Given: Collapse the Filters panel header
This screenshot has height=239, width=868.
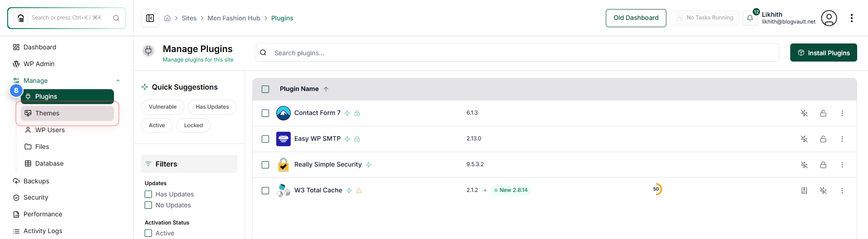Looking at the screenshot, I should [189, 164].
